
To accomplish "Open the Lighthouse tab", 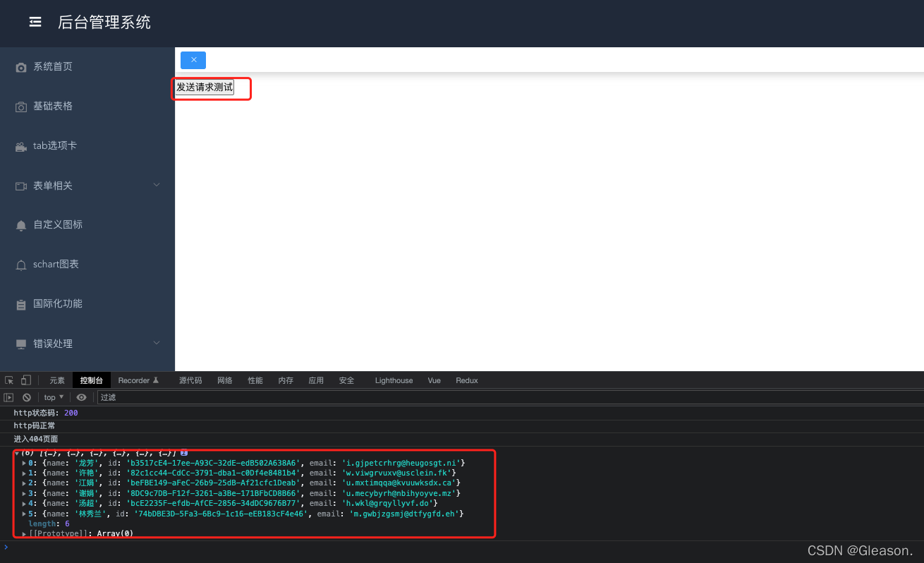I will tap(394, 380).
